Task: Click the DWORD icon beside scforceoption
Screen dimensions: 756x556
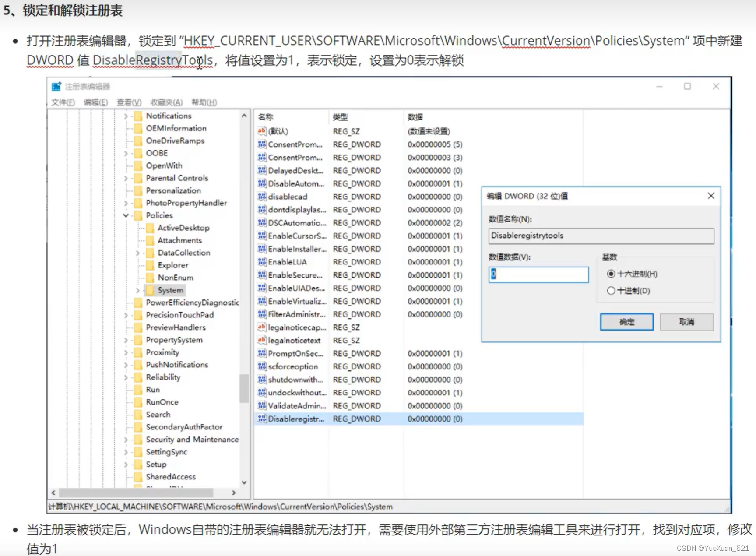Action: tap(262, 366)
